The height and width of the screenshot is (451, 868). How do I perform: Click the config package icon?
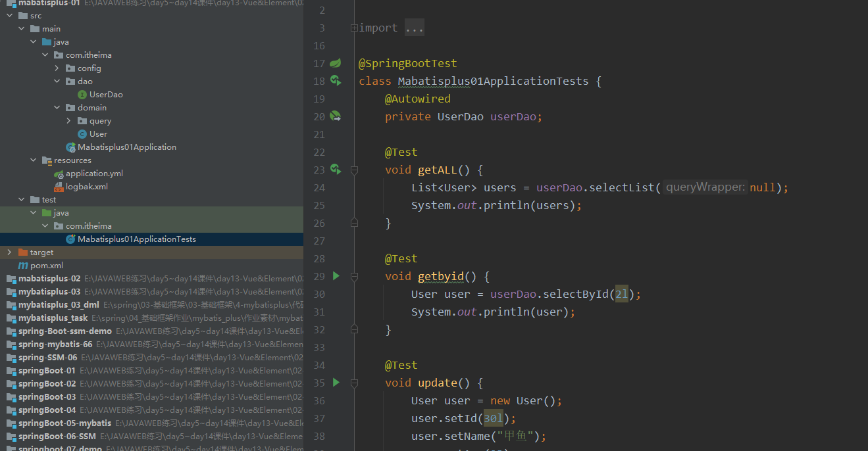[70, 68]
